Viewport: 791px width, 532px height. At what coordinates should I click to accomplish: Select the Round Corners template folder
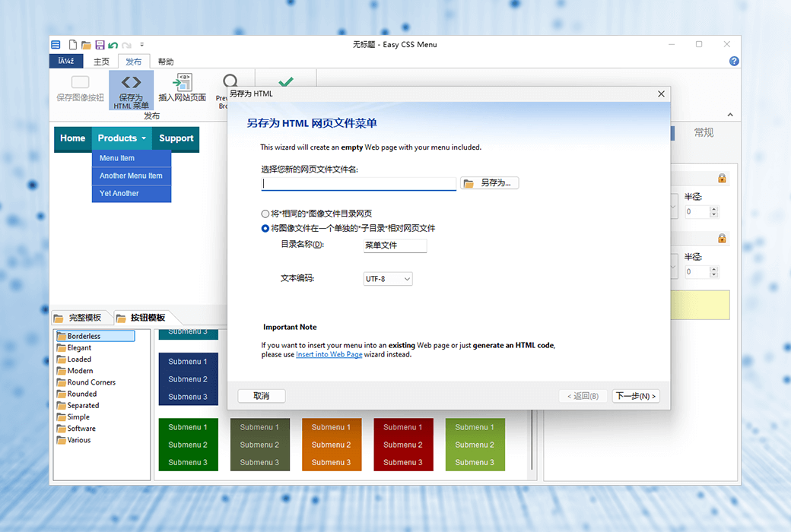[x=86, y=383]
